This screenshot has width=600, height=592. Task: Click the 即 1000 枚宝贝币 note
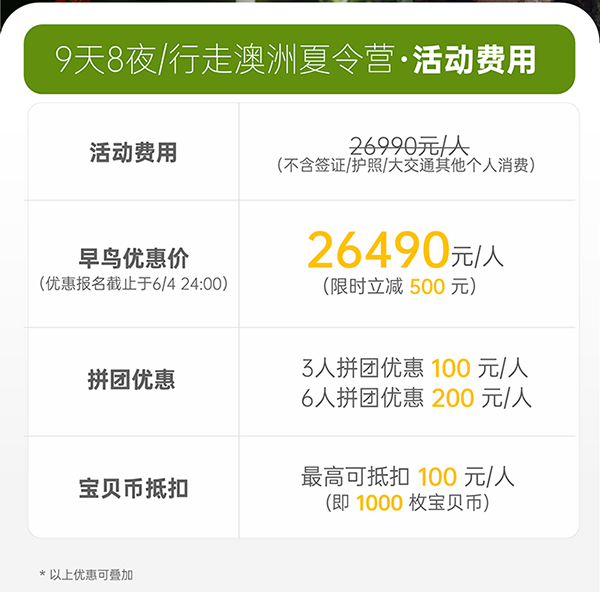(x=407, y=502)
